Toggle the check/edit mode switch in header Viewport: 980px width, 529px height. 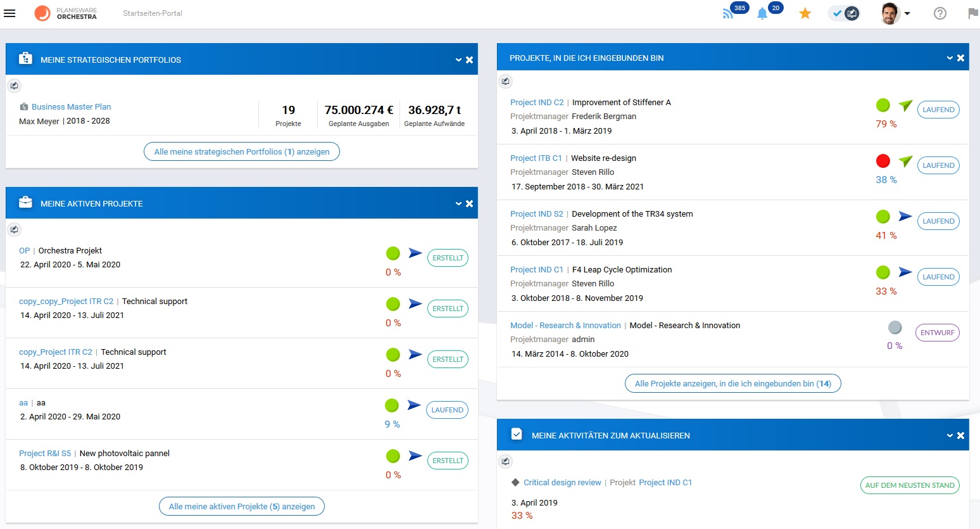point(845,13)
